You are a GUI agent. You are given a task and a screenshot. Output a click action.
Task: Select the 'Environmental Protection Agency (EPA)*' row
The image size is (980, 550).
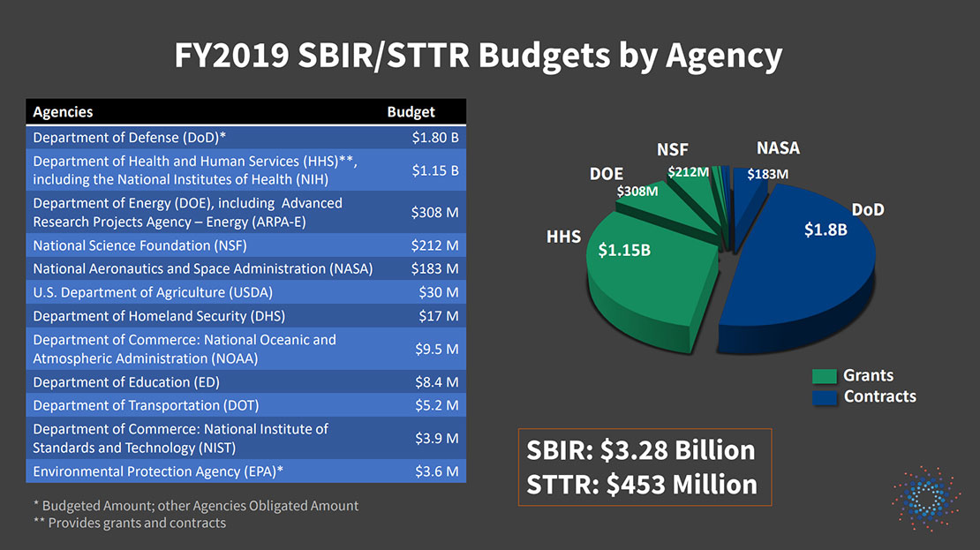(x=245, y=471)
